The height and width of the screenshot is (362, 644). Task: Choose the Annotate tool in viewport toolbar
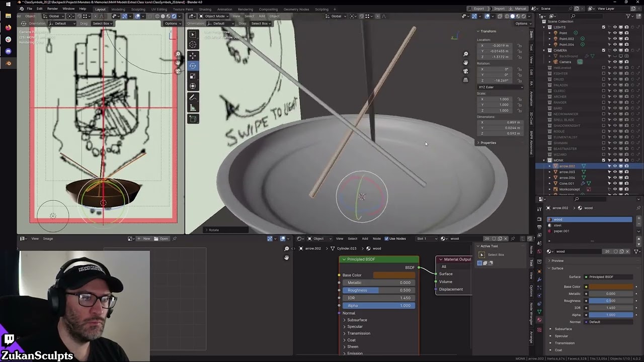tap(193, 98)
